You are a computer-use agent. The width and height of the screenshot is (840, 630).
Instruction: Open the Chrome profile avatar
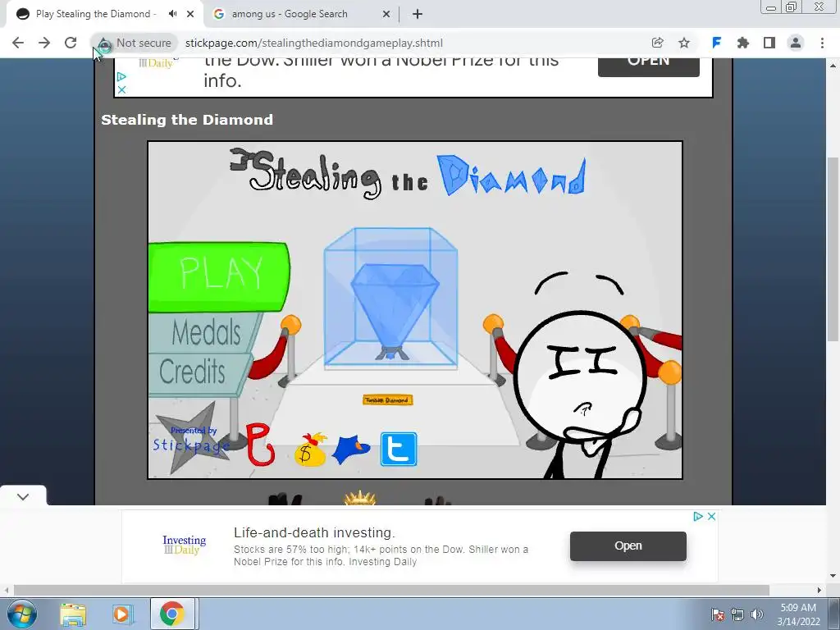click(796, 43)
